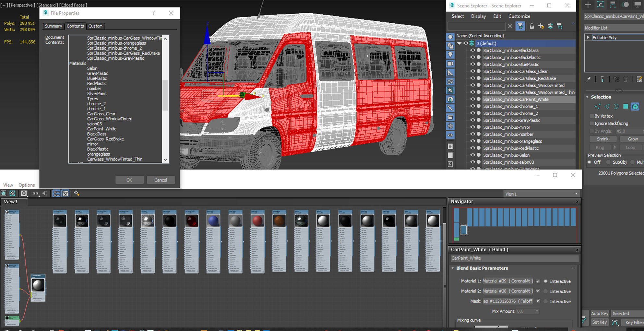Viewport: 644px width, 331px height.
Task: Toggle the display cameras filter icon
Action: [x=450, y=64]
